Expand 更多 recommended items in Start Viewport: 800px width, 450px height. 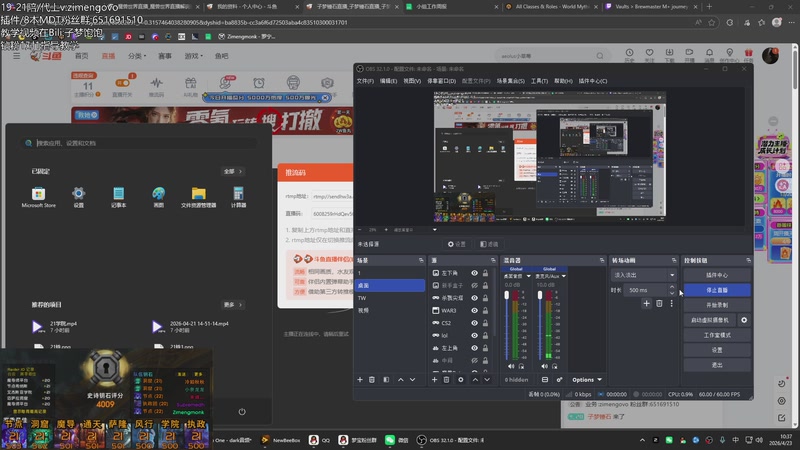(x=233, y=305)
